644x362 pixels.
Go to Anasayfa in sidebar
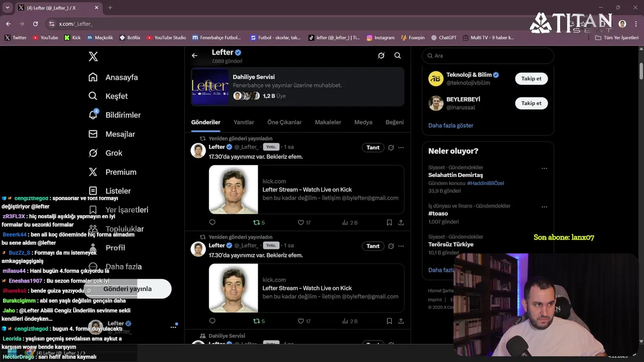[121, 77]
